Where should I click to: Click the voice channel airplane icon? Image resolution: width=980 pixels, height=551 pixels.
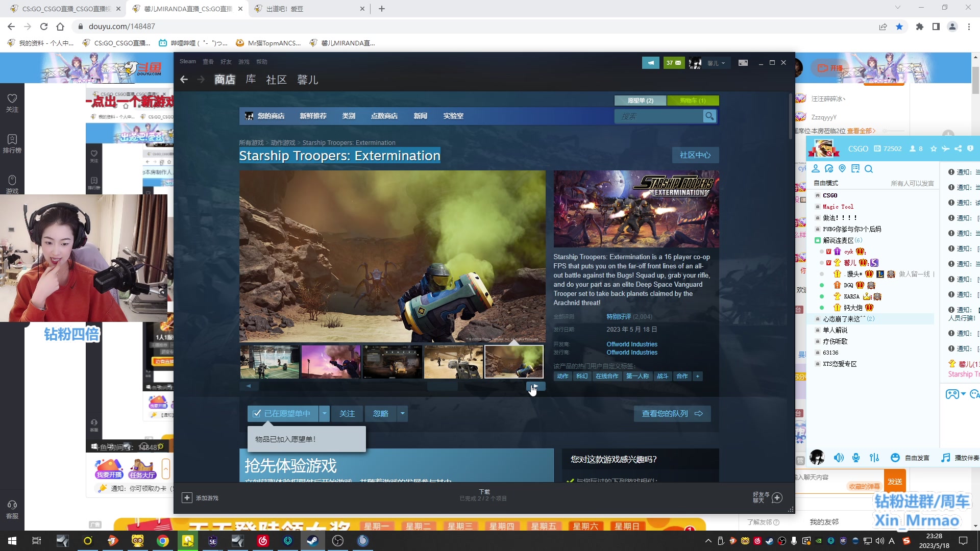[946, 148]
